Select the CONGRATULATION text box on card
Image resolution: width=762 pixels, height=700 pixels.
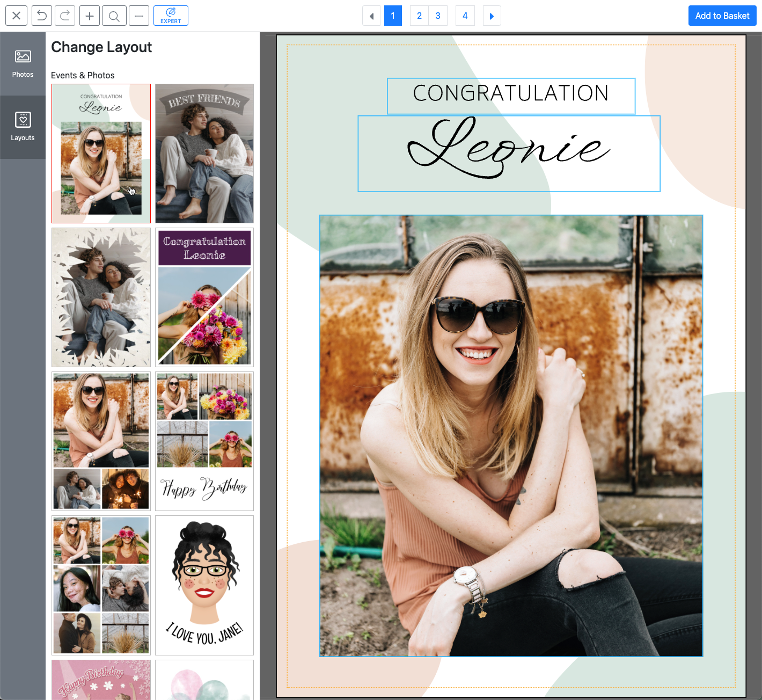coord(511,96)
